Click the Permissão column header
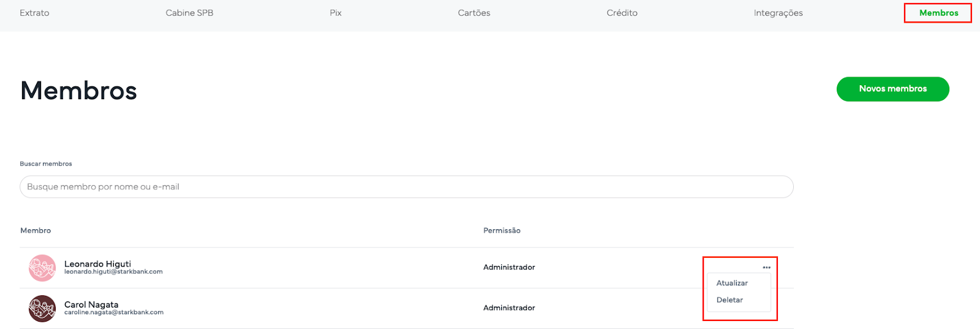 (x=502, y=231)
